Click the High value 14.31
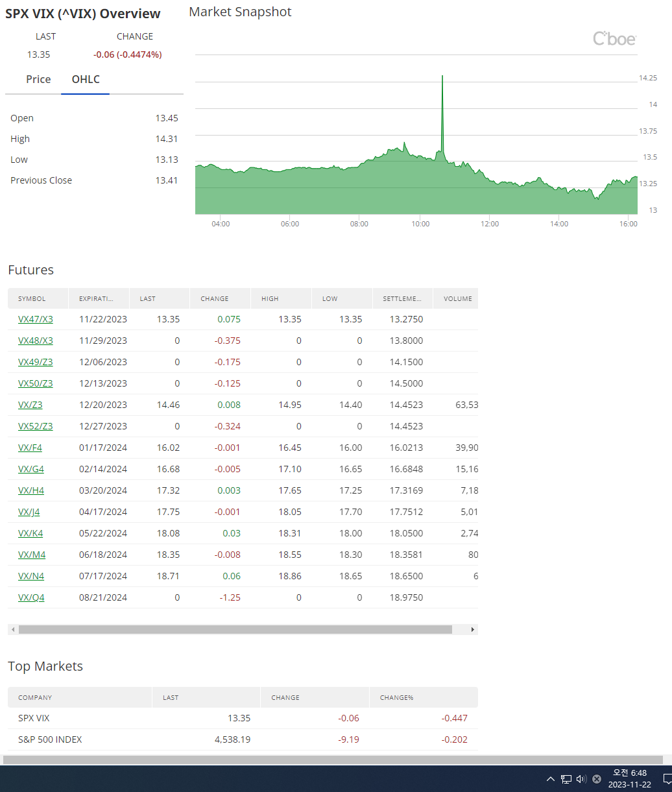 tap(167, 139)
